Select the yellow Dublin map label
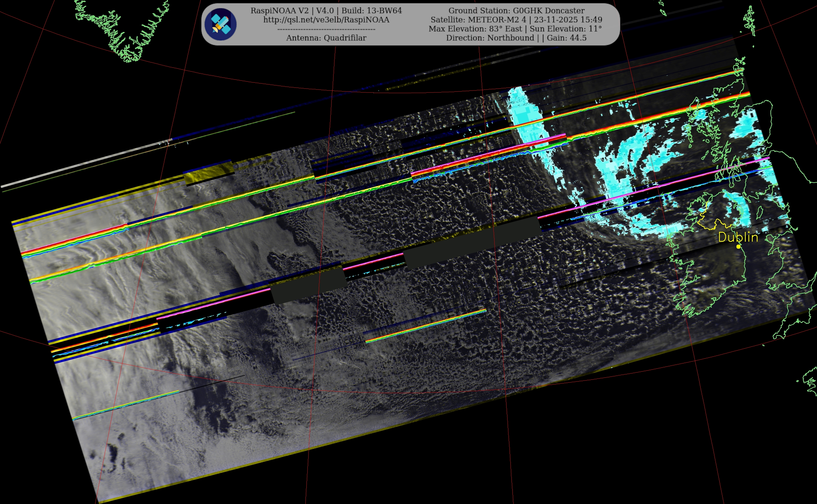Image resolution: width=817 pixels, height=504 pixels. coord(738,237)
